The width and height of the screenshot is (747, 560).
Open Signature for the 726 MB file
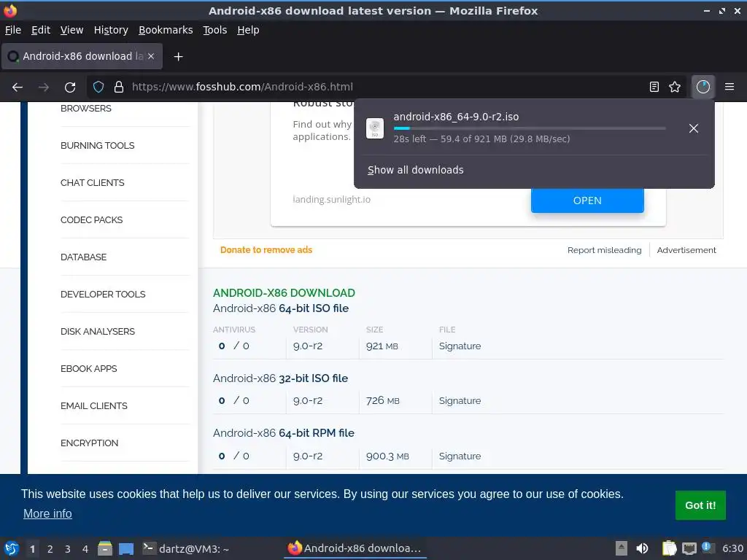pos(460,401)
